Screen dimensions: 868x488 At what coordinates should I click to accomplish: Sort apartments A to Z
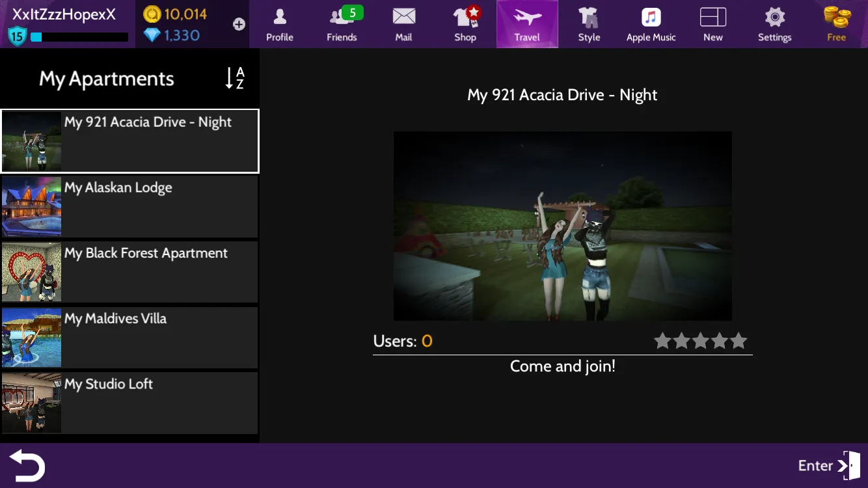(x=235, y=78)
